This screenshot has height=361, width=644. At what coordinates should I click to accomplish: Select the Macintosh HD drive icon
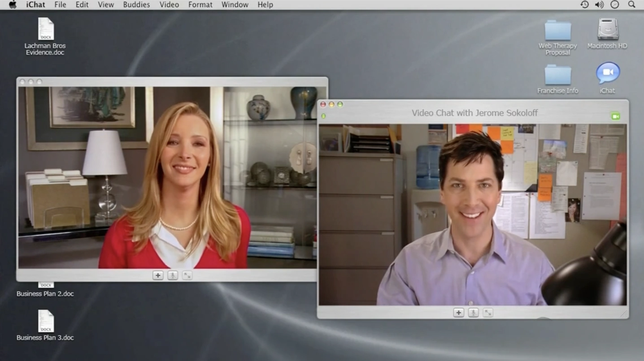click(x=608, y=30)
